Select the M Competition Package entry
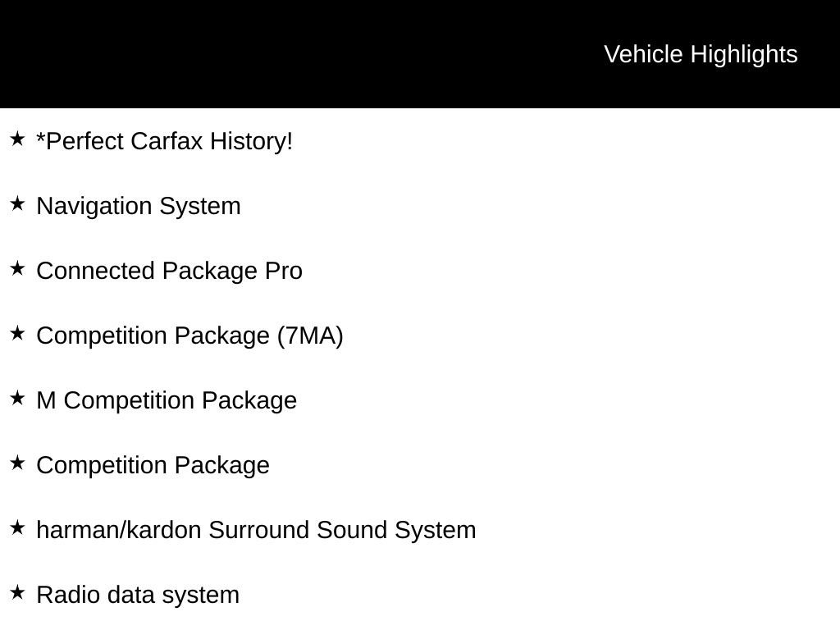This screenshot has height=630, width=840. click(x=167, y=400)
